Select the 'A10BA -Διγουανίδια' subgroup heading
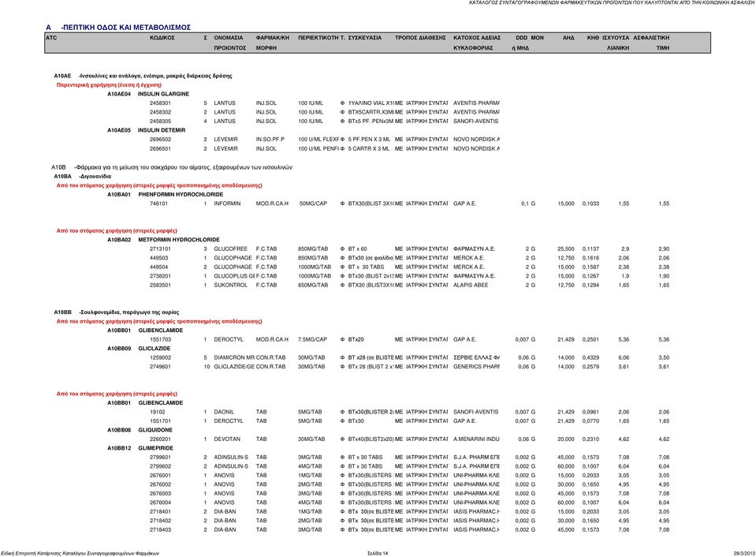 [x=83, y=176]
